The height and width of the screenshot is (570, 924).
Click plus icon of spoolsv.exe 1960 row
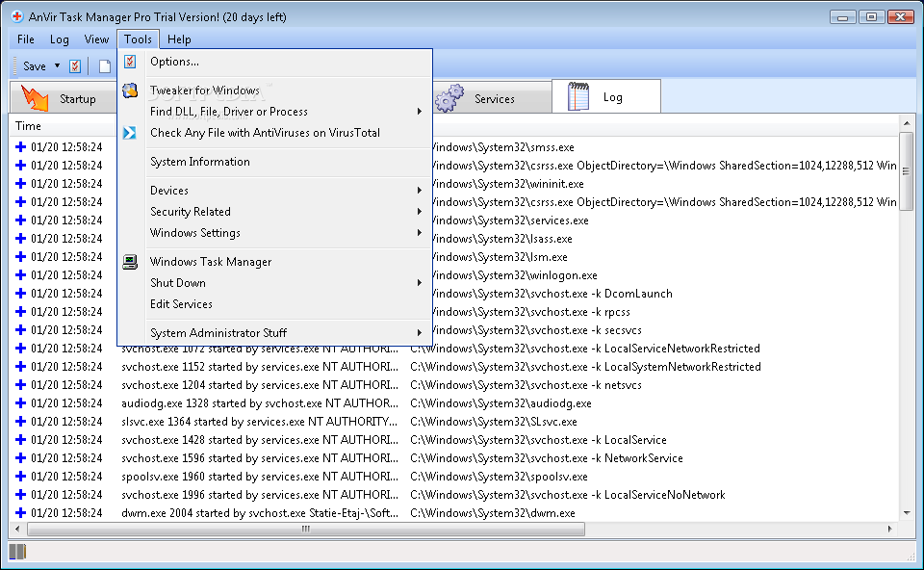[x=20, y=477]
